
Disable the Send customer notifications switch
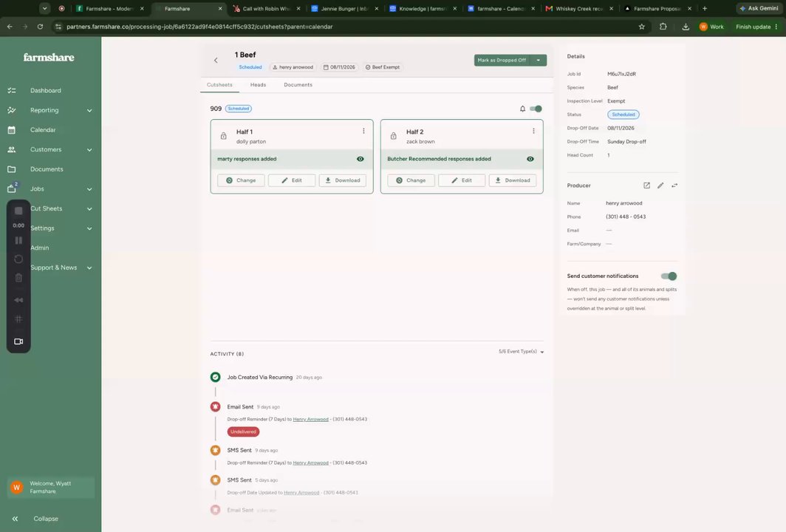coord(669,276)
